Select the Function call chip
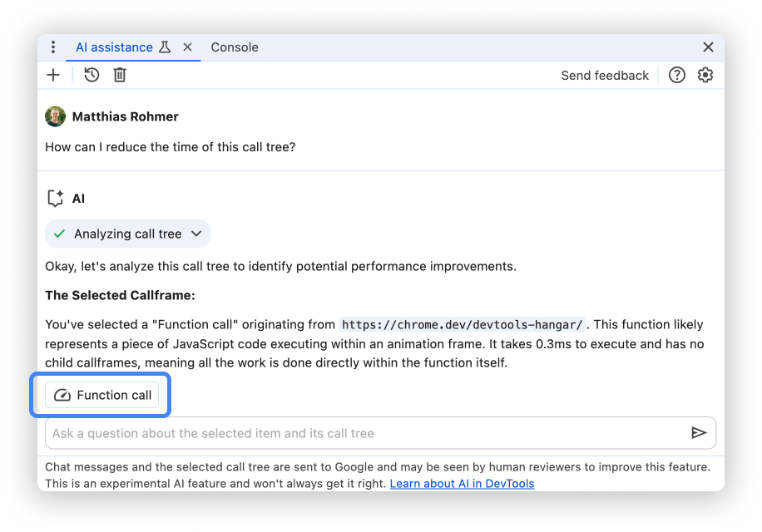The image size is (762, 532). pyautogui.click(x=100, y=395)
